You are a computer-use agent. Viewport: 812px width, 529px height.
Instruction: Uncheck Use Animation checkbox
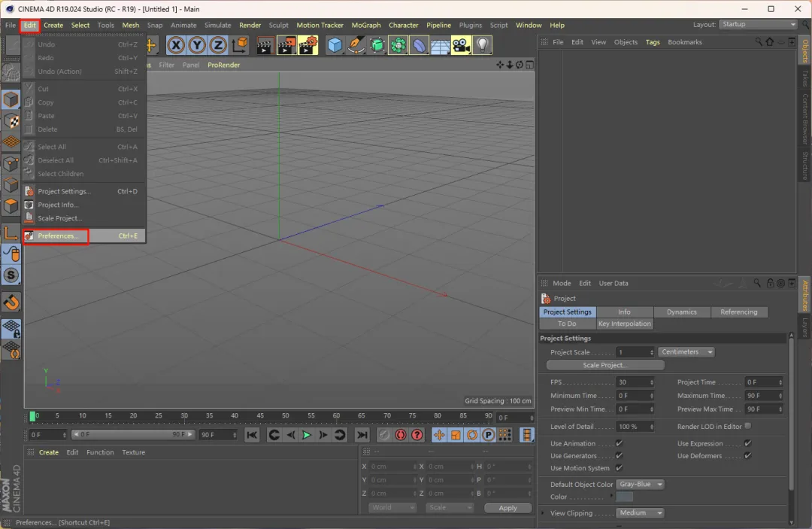click(620, 444)
